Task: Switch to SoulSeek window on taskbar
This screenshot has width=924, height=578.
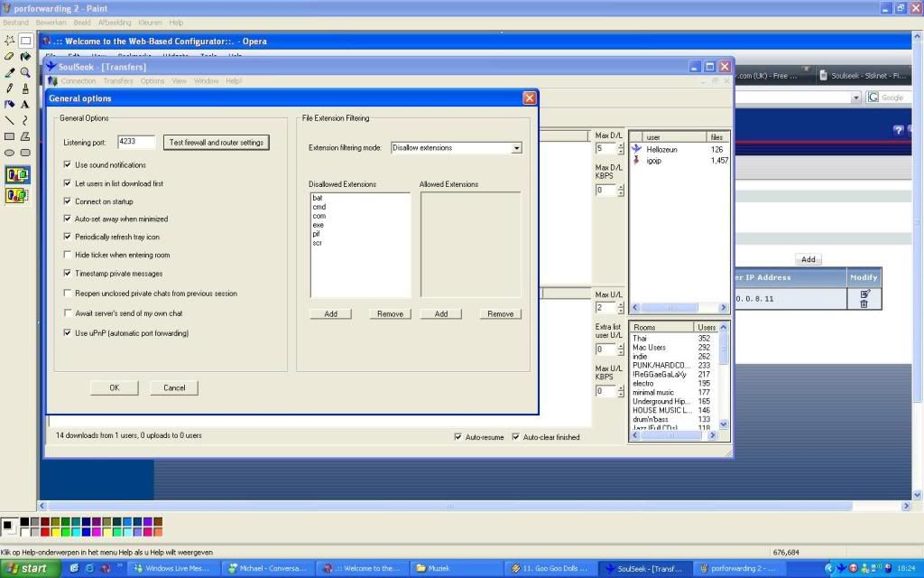Action: [x=644, y=569]
